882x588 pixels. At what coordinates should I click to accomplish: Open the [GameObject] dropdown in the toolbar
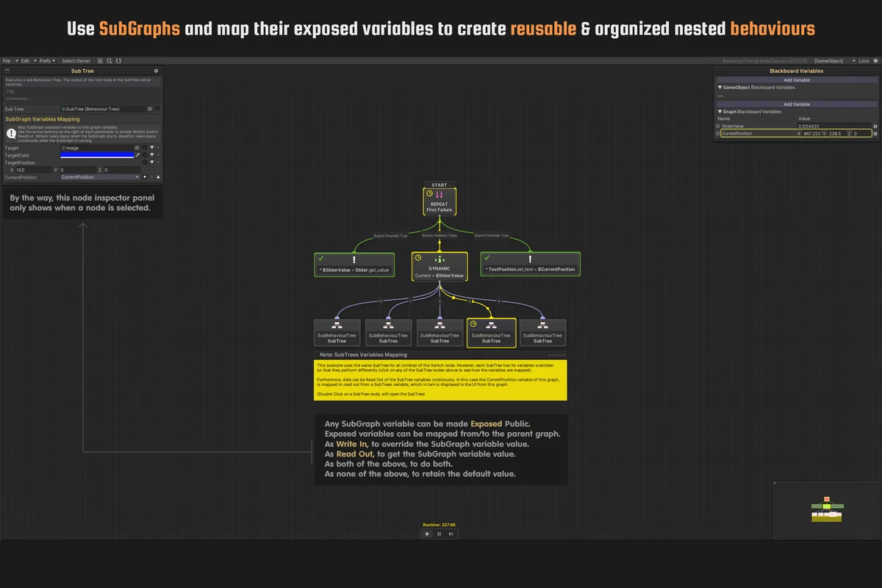click(832, 61)
